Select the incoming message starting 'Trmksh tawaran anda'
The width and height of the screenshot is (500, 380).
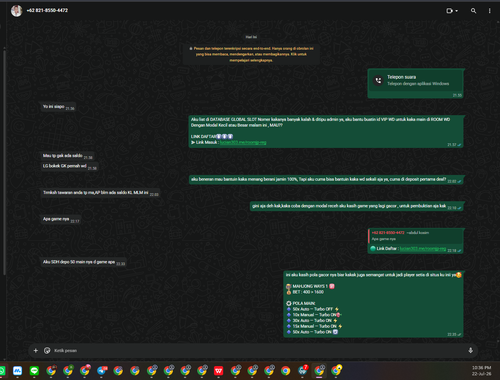click(x=100, y=193)
